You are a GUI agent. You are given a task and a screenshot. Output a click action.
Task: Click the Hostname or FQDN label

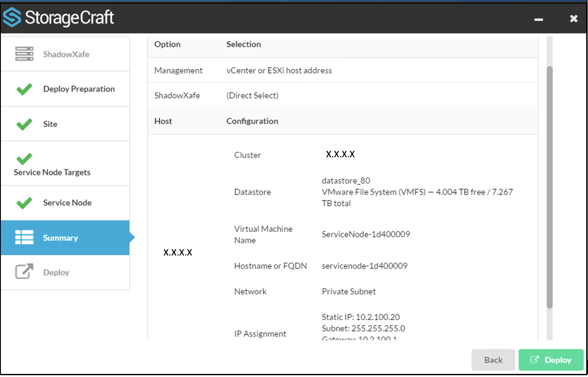[x=270, y=266]
